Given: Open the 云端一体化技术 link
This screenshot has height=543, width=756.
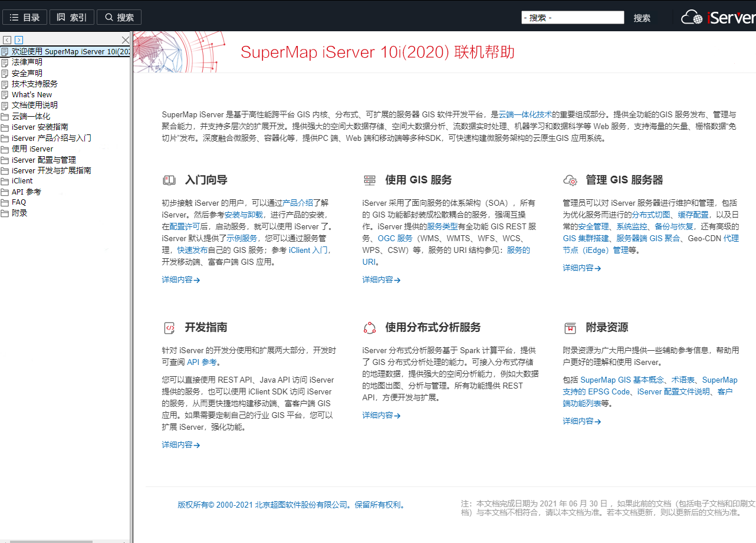Looking at the screenshot, I should pos(525,114).
